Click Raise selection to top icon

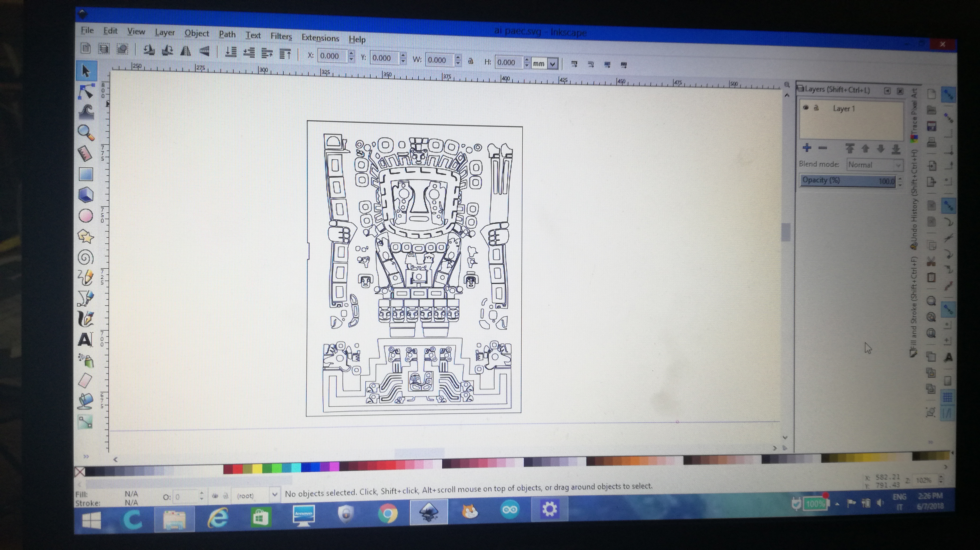285,54
